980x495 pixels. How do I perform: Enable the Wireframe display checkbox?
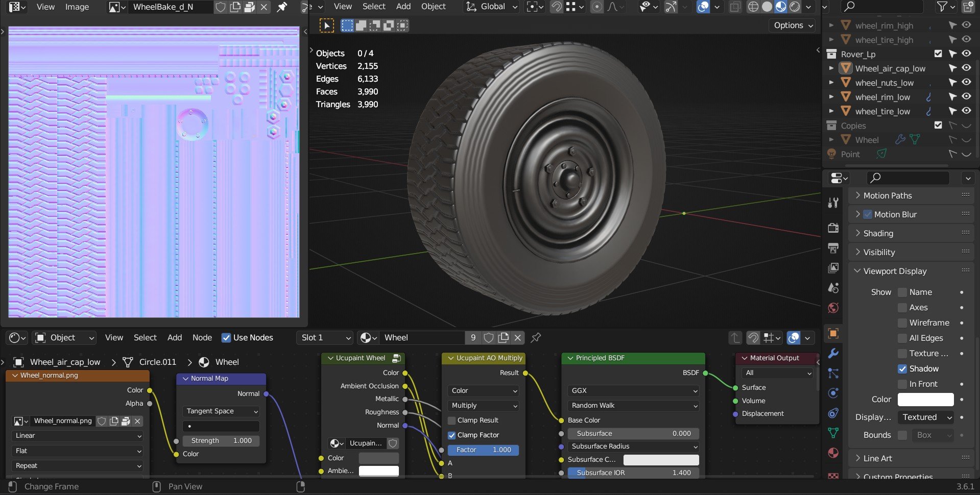pos(902,323)
